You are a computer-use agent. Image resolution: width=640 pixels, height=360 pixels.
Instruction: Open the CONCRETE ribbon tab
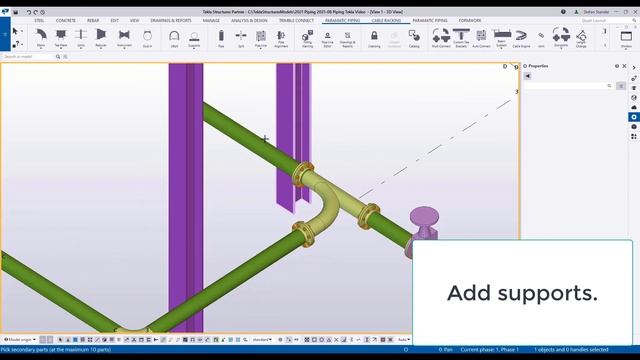65,20
